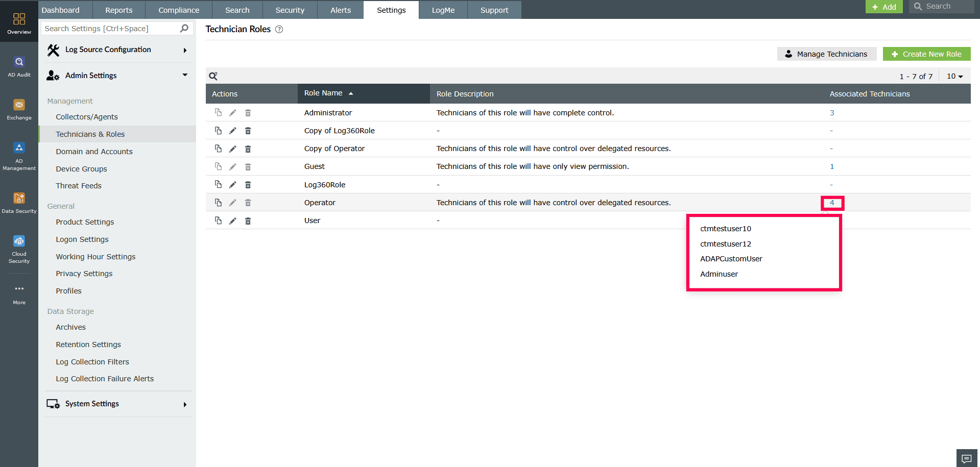Click the Create New Role button

point(926,54)
